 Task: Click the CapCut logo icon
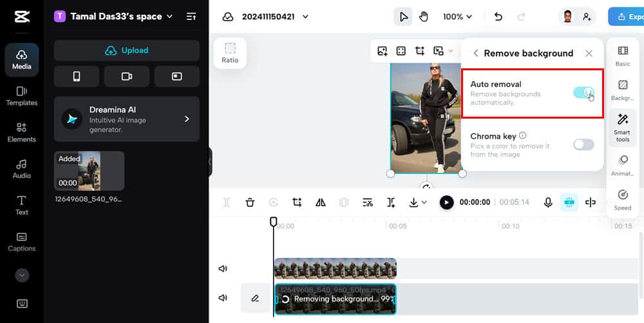point(22,16)
